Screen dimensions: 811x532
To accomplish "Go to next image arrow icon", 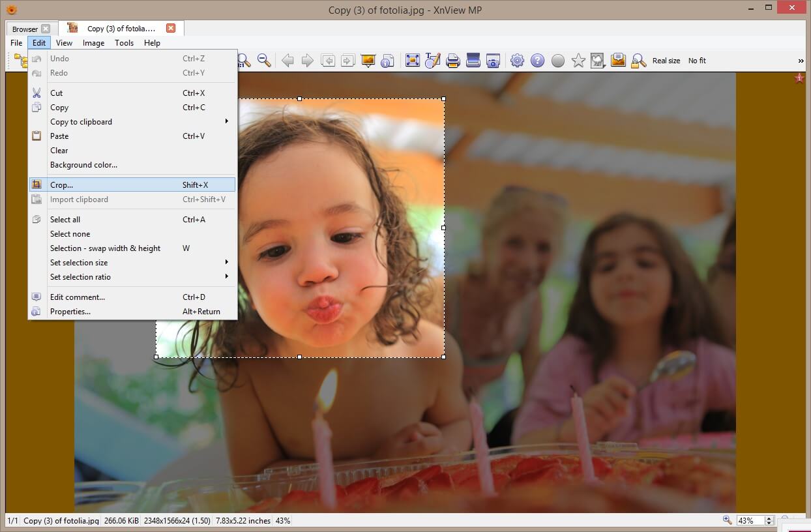I will click(307, 61).
